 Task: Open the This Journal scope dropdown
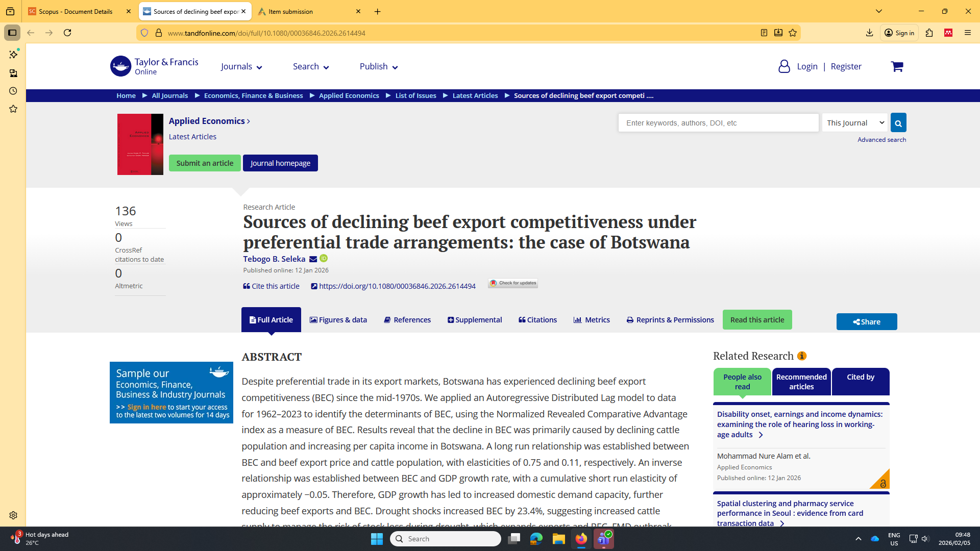coord(855,123)
